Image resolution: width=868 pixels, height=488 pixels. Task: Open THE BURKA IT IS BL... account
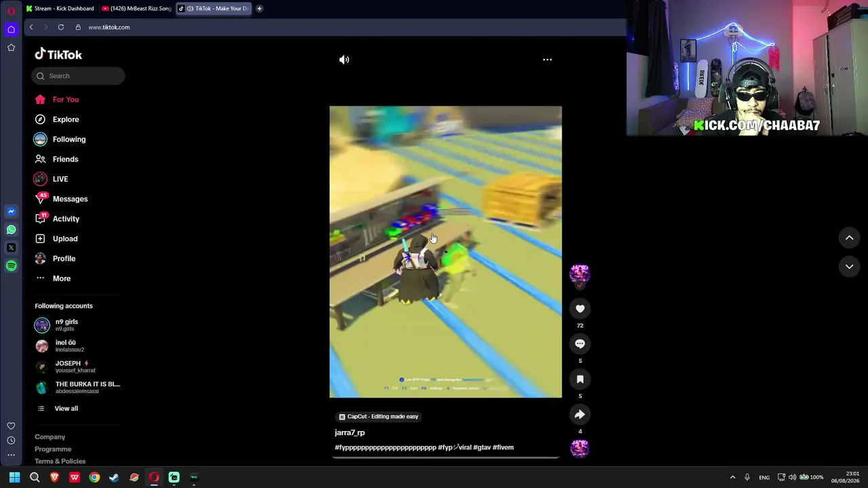point(78,387)
